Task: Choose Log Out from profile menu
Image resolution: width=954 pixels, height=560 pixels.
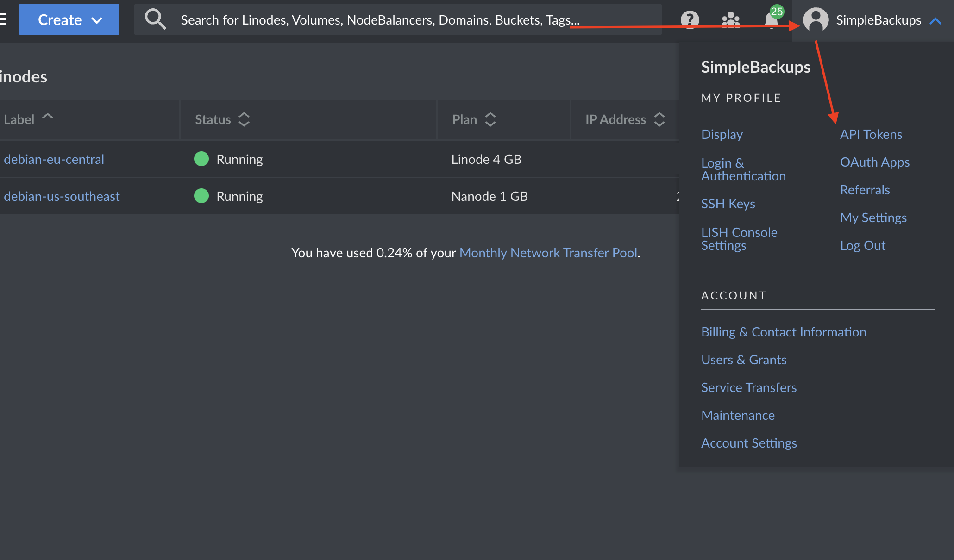Action: [x=863, y=245]
